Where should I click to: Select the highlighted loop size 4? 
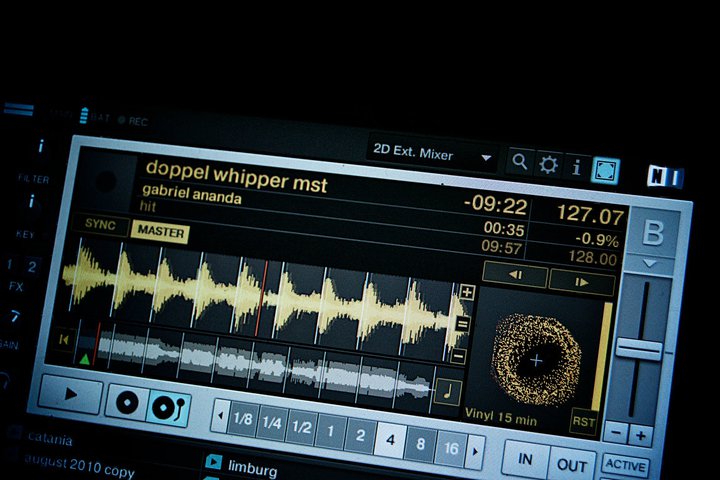pos(390,440)
